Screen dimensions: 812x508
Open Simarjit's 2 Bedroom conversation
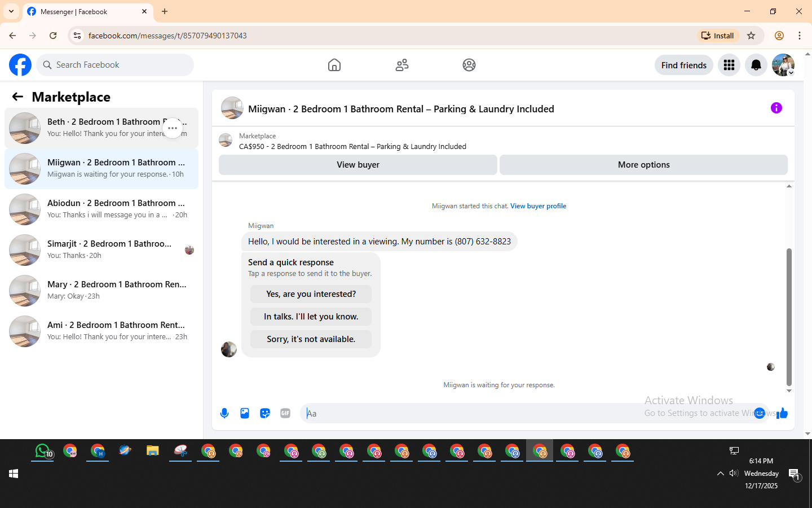point(101,250)
